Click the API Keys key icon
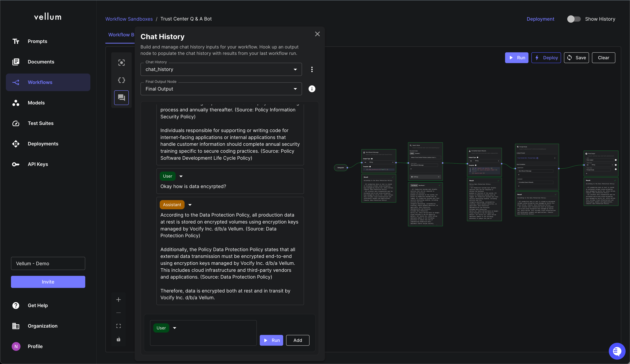The width and height of the screenshot is (630, 364). pyautogui.click(x=16, y=164)
